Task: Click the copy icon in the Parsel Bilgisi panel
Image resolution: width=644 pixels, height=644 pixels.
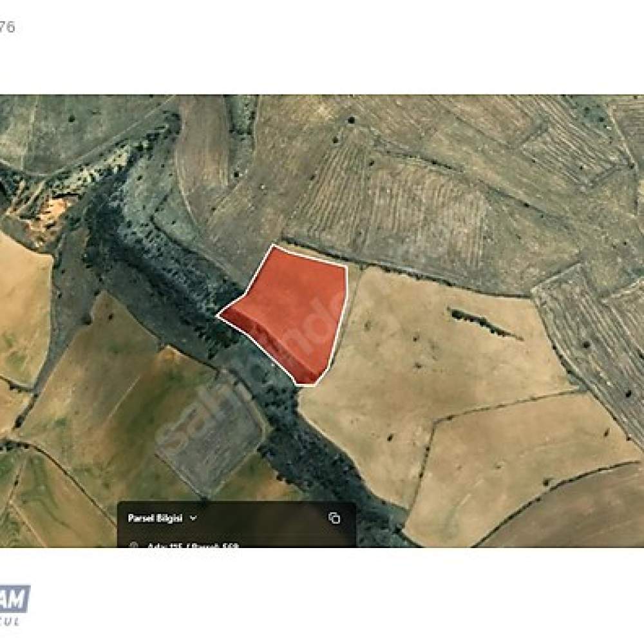Action: click(x=334, y=518)
